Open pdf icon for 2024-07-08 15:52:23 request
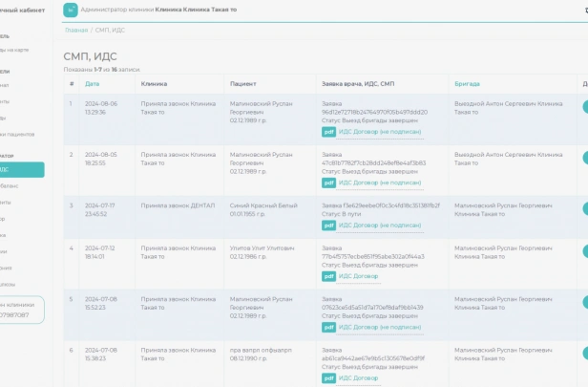Viewport: 588px width, 387px height. tap(328, 328)
